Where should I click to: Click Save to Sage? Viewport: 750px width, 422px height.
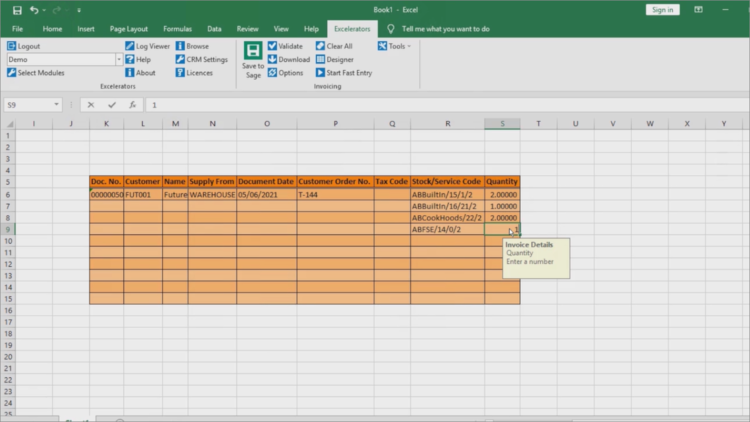click(253, 60)
